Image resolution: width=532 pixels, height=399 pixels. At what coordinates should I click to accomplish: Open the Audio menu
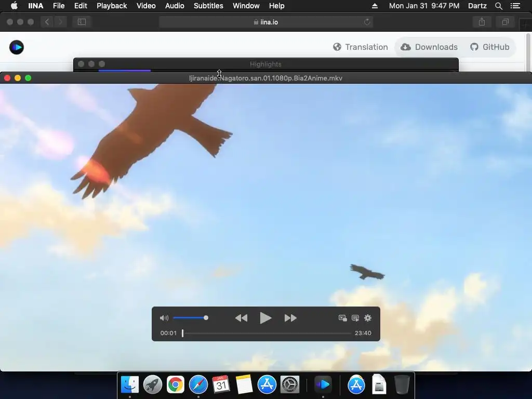(x=175, y=6)
